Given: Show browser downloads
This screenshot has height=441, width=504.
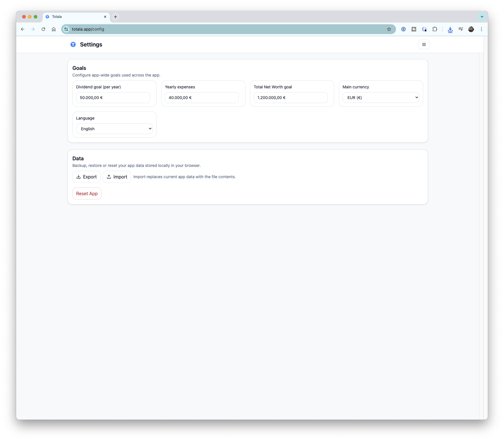Looking at the screenshot, I should coord(450,29).
